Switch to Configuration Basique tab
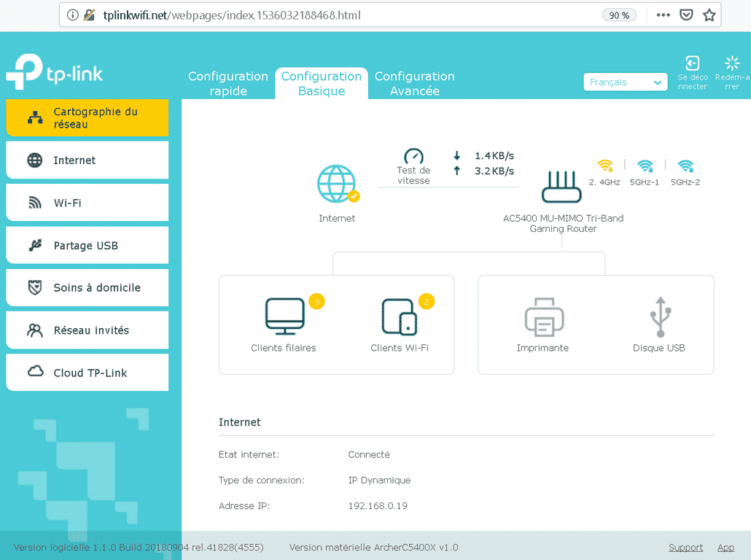 click(322, 83)
